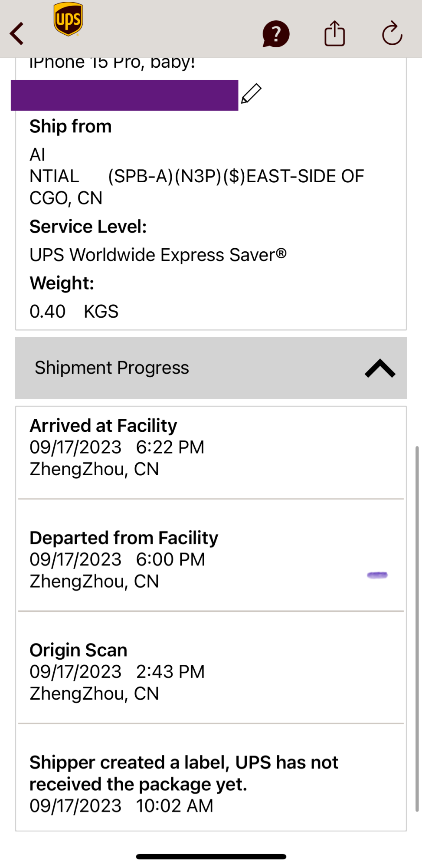Screen dimensions: 422x868
Task: Tap the back arrow icon
Action: pos(17,34)
